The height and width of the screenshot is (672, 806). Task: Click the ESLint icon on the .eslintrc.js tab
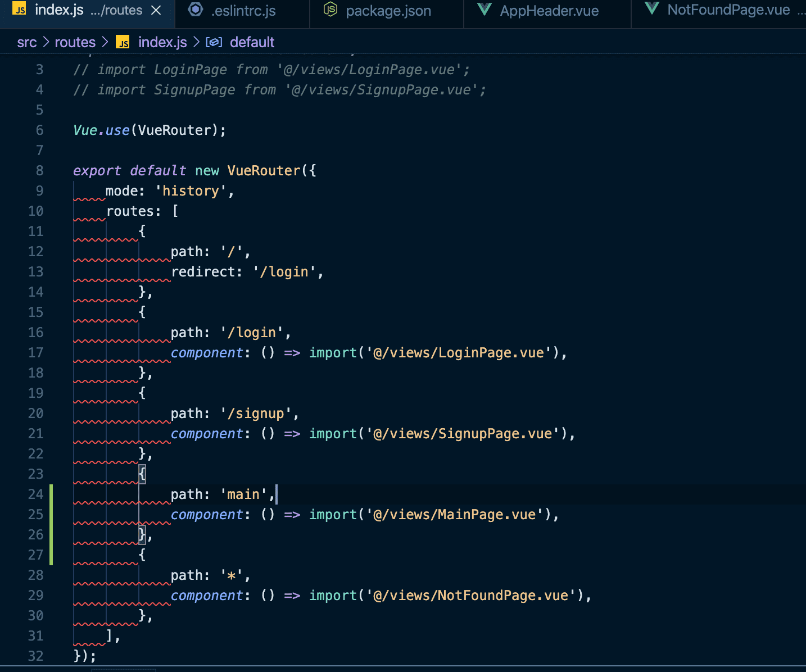(x=196, y=10)
